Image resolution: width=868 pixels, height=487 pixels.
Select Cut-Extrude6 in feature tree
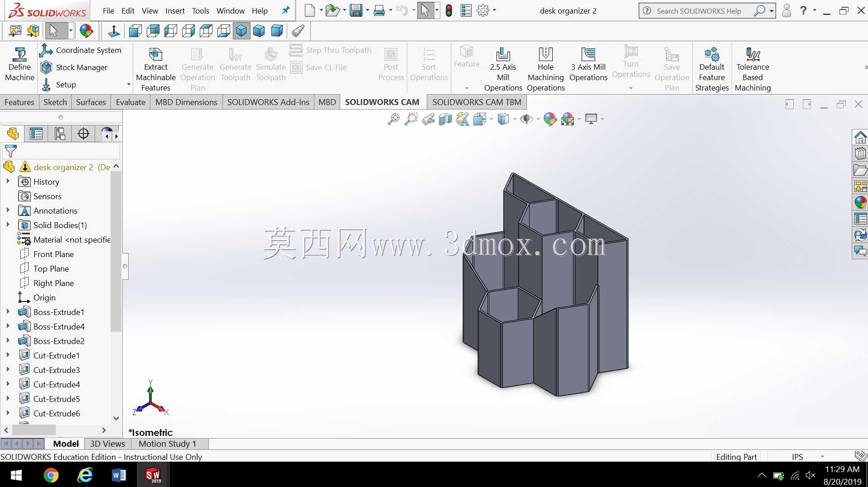pyautogui.click(x=49, y=413)
